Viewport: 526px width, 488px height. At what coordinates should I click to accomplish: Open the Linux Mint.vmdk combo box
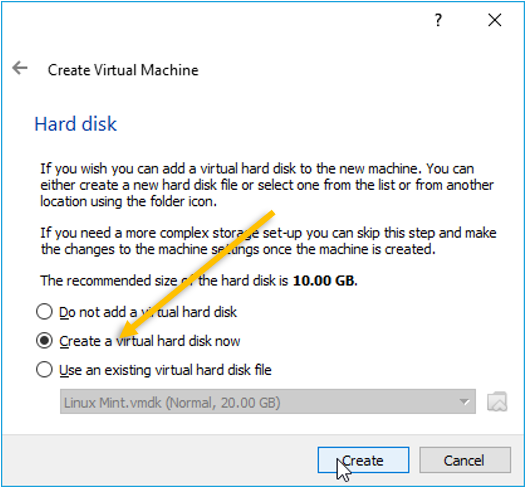click(268, 401)
